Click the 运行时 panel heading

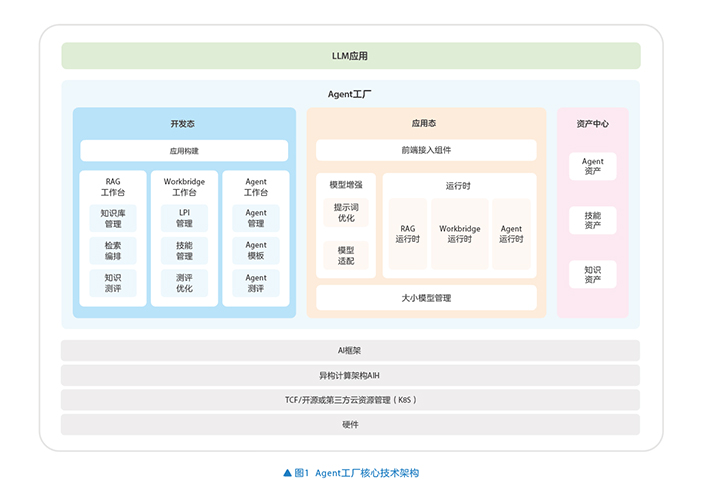pos(458,186)
